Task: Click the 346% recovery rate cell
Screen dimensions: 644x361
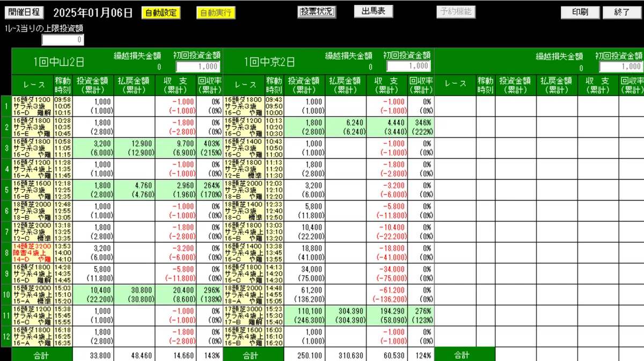Action: 421,127
